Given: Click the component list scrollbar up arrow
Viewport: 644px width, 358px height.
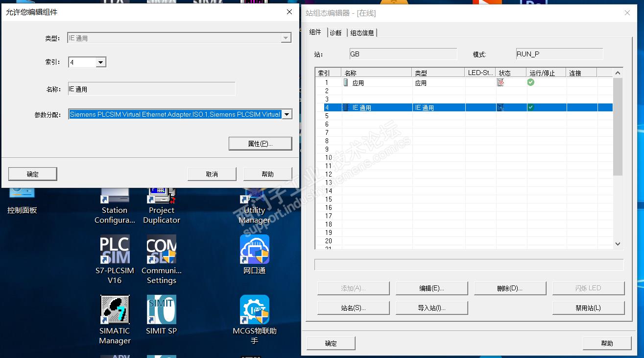Looking at the screenshot, I should [x=618, y=73].
